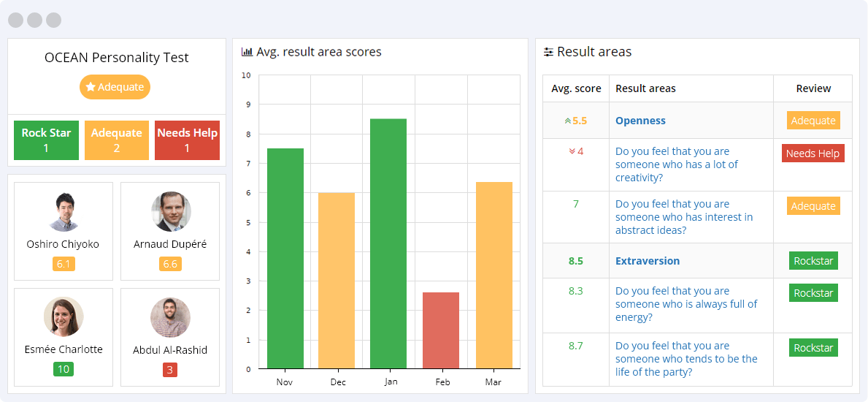Image resolution: width=868 pixels, height=402 pixels.
Task: Click the star icon in the Adequate badge
Action: pos(91,87)
